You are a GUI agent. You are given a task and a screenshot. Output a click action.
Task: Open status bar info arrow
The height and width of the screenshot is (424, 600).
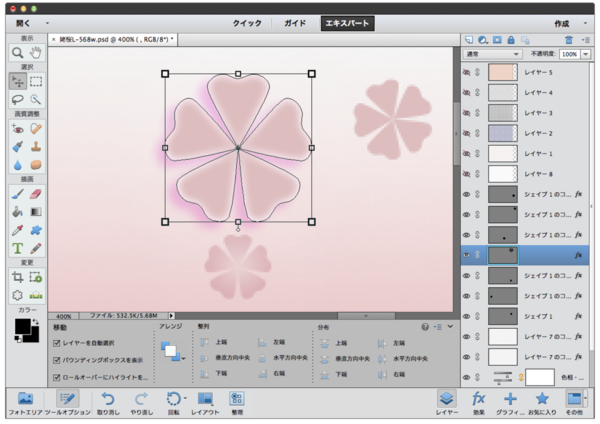tap(171, 316)
